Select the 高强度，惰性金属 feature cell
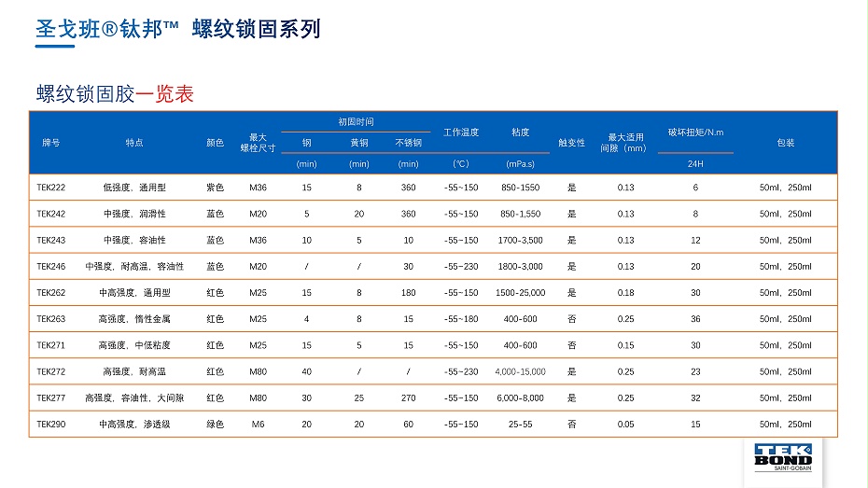This screenshot has height=488, width=868. 134,319
